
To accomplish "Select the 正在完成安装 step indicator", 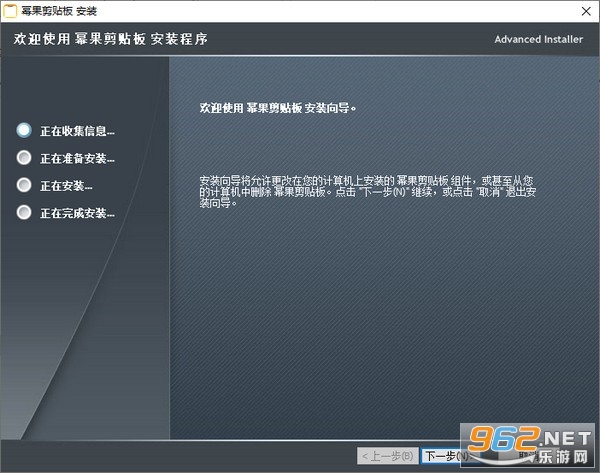I will point(24,212).
